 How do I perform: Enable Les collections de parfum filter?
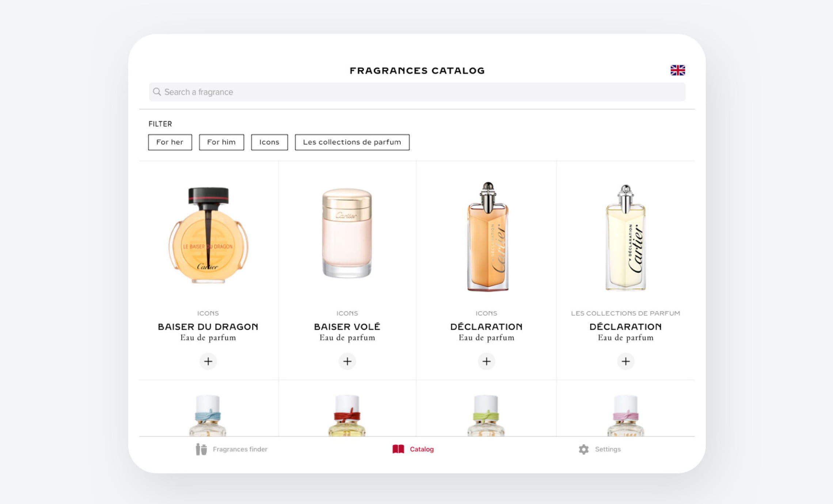tap(352, 142)
